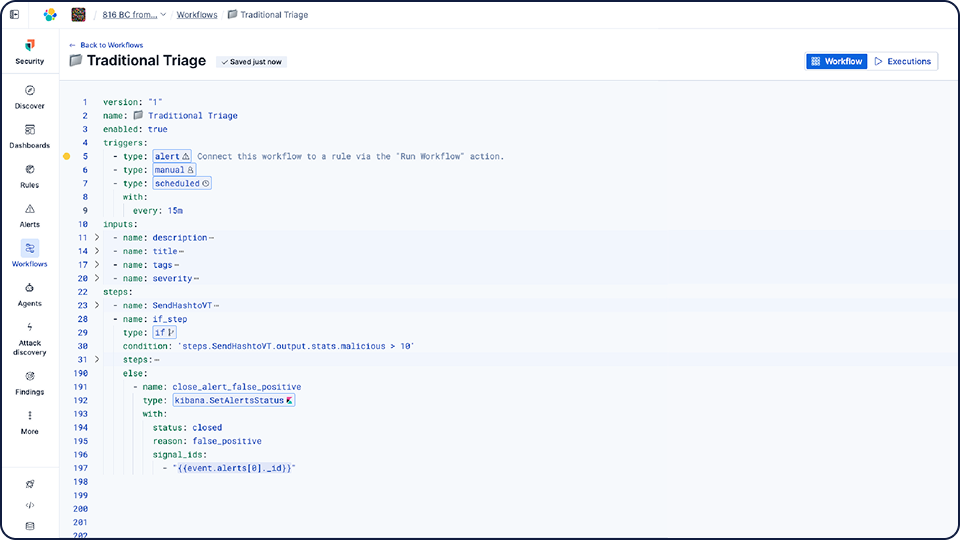This screenshot has height=540, width=960.
Task: Expand the title input fold on line 14
Action: 97,250
